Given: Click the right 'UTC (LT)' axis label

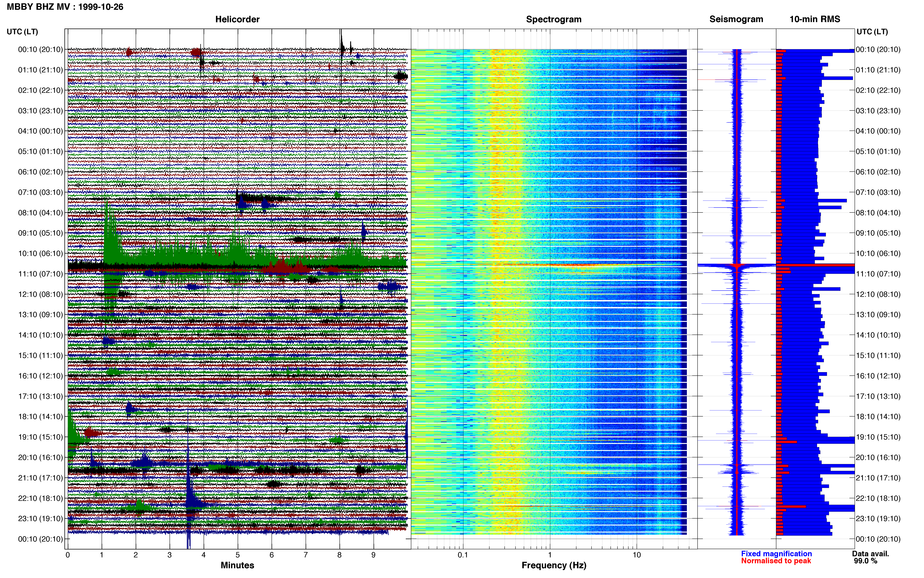Looking at the screenshot, I should 872,31.
